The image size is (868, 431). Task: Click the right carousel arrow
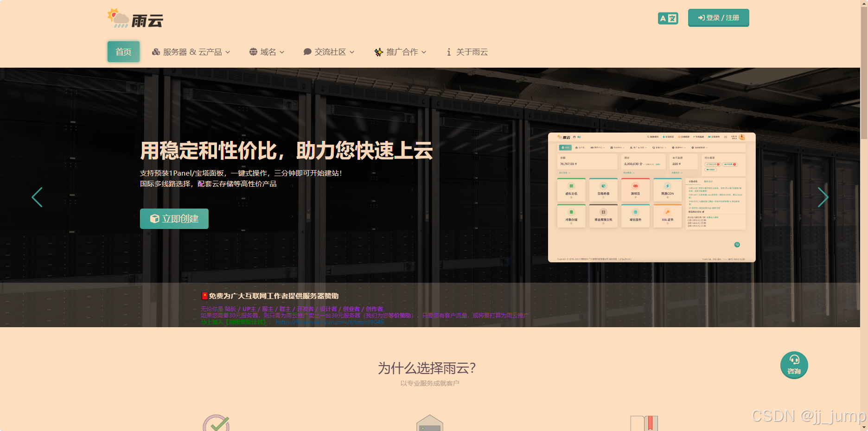coord(823,197)
